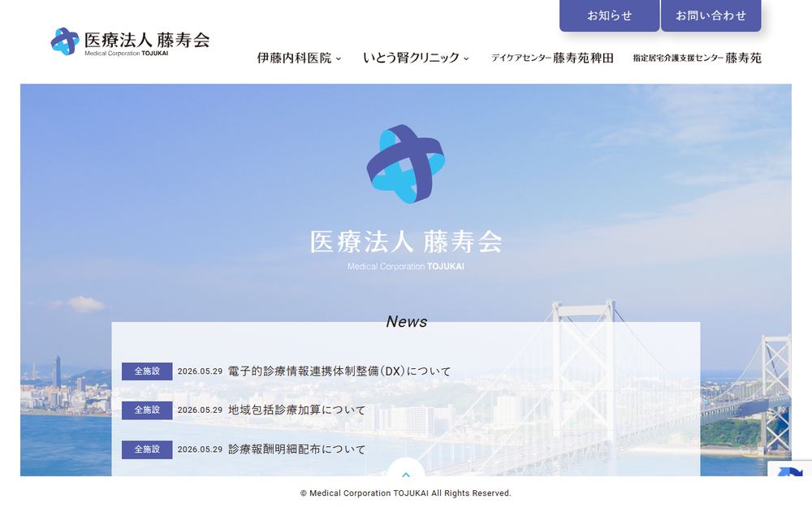This screenshot has width=812, height=508.
Task: Open デイケアセンター藤寿苑稗田 menu item
Action: click(x=552, y=58)
